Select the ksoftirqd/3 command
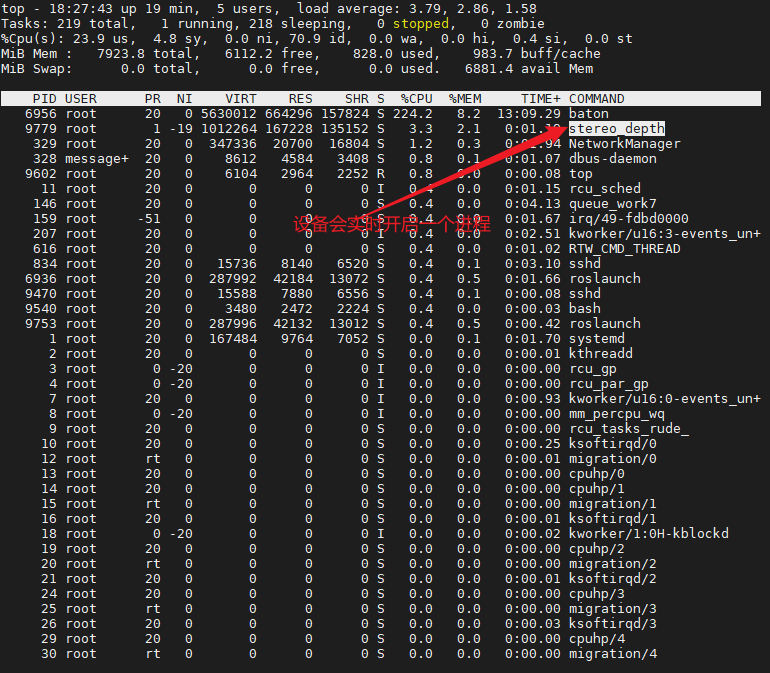The height and width of the screenshot is (673, 770). coord(613,624)
